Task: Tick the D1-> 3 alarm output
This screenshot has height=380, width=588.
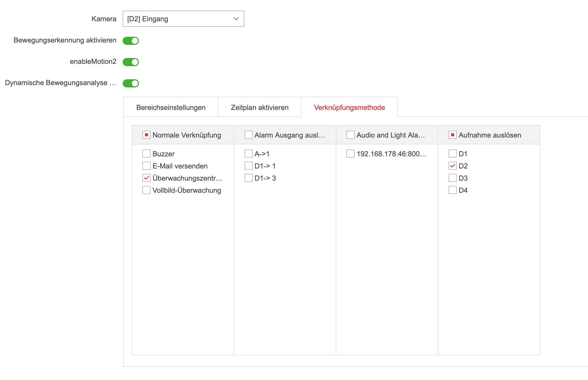Action: pyautogui.click(x=249, y=178)
